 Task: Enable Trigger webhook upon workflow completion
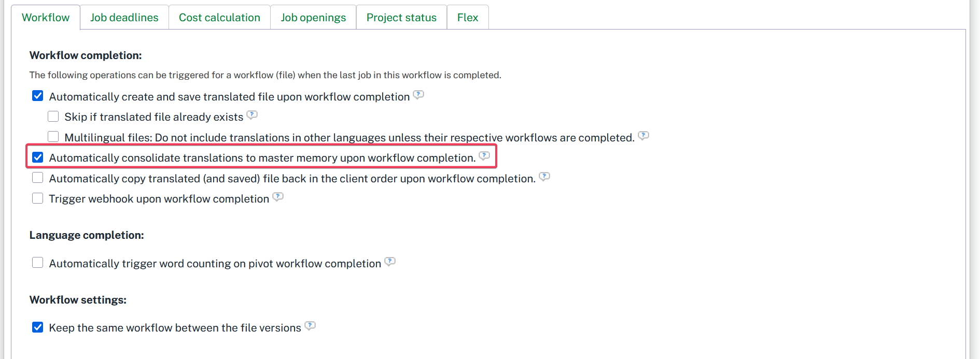[38, 198]
